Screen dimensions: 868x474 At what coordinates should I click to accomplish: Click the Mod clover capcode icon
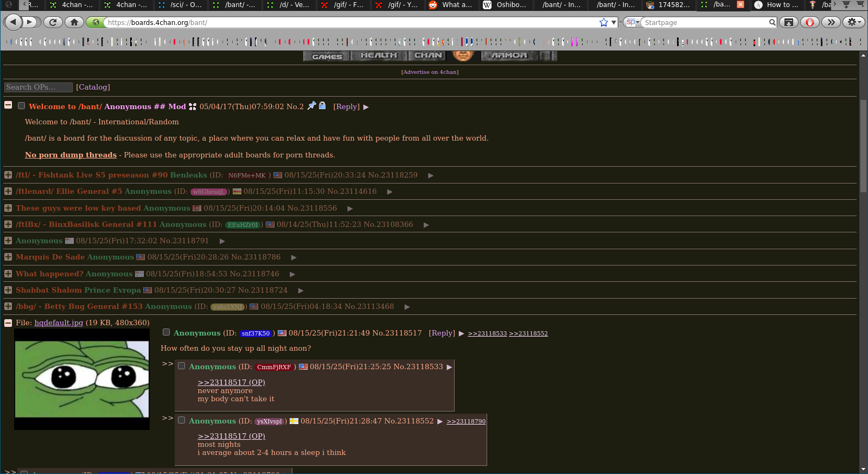tap(193, 106)
